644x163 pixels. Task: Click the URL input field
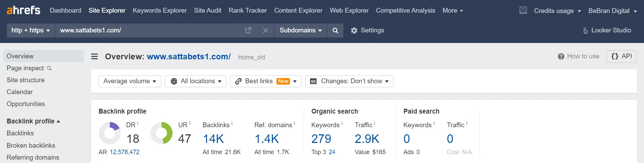(x=150, y=30)
